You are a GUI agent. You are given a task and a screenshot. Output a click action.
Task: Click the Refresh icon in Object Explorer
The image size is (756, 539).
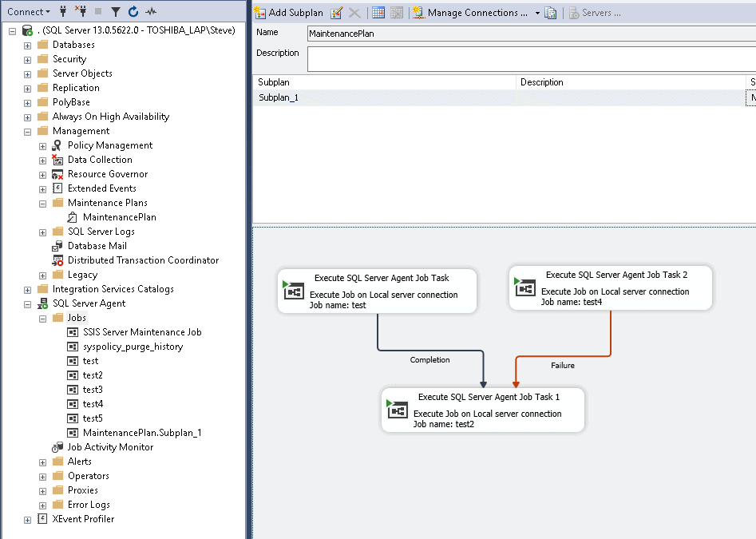[133, 11]
